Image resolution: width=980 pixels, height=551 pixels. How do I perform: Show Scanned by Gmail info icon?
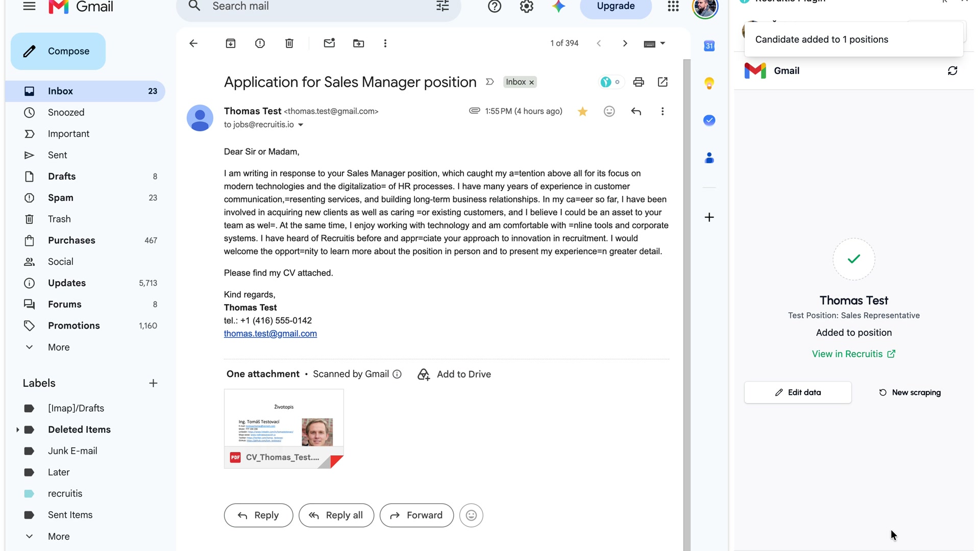coord(397,374)
